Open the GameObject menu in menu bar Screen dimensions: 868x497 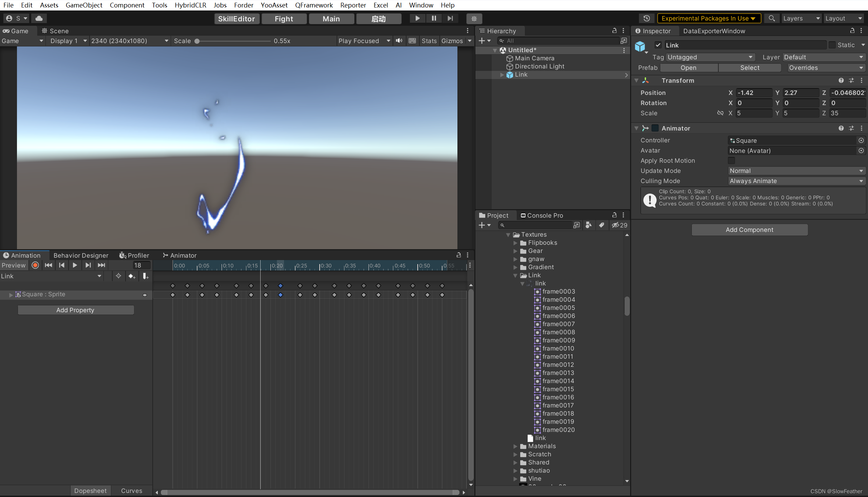[x=84, y=5]
